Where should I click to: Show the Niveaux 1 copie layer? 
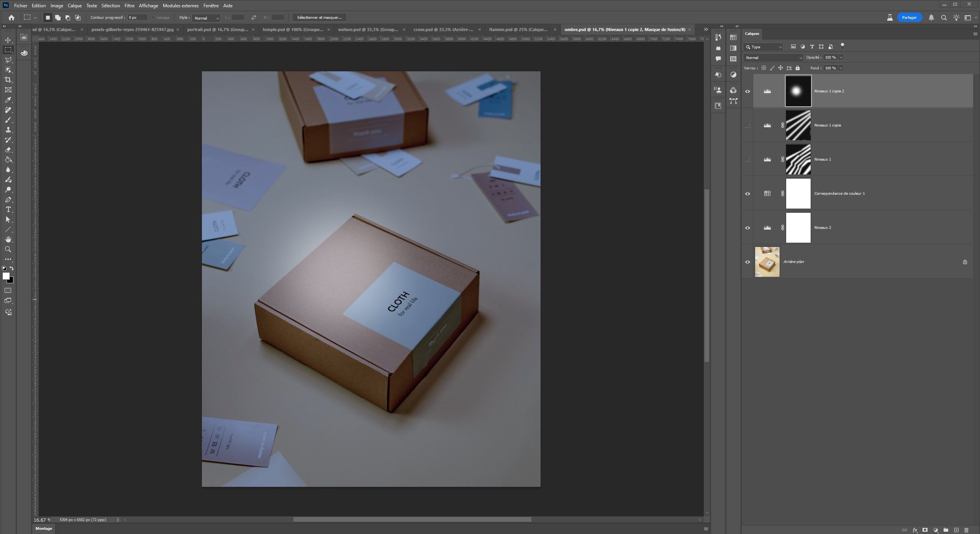tap(747, 125)
